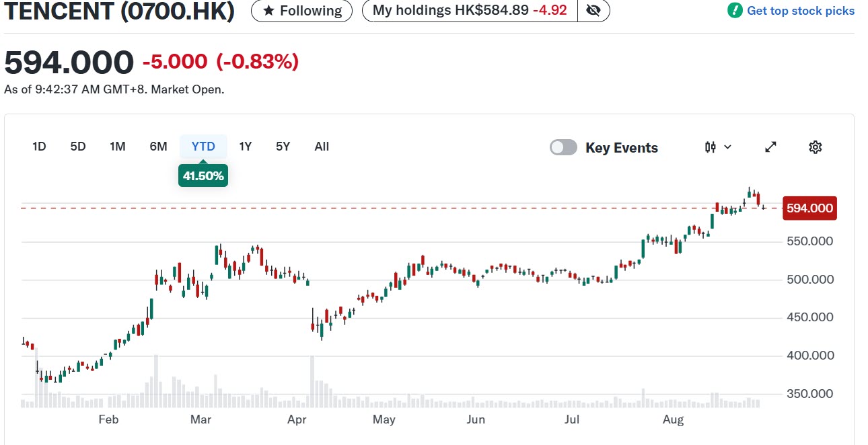Select 1M chart range
This screenshot has width=868, height=445.
pyautogui.click(x=118, y=147)
